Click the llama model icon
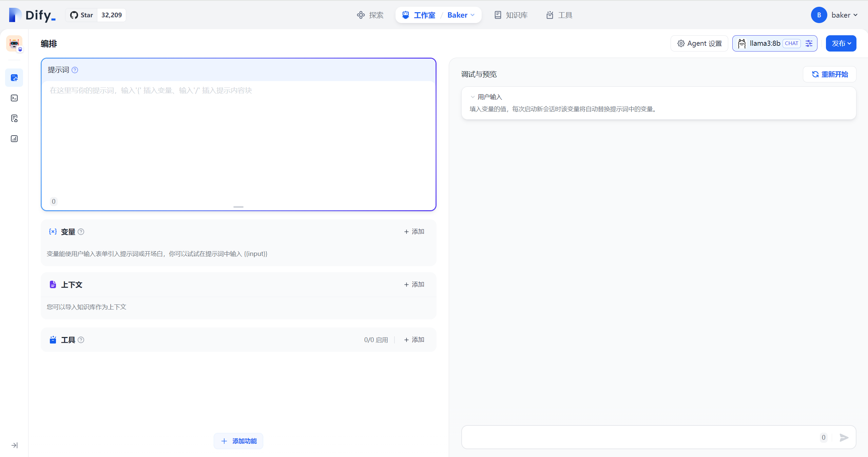 pos(741,43)
